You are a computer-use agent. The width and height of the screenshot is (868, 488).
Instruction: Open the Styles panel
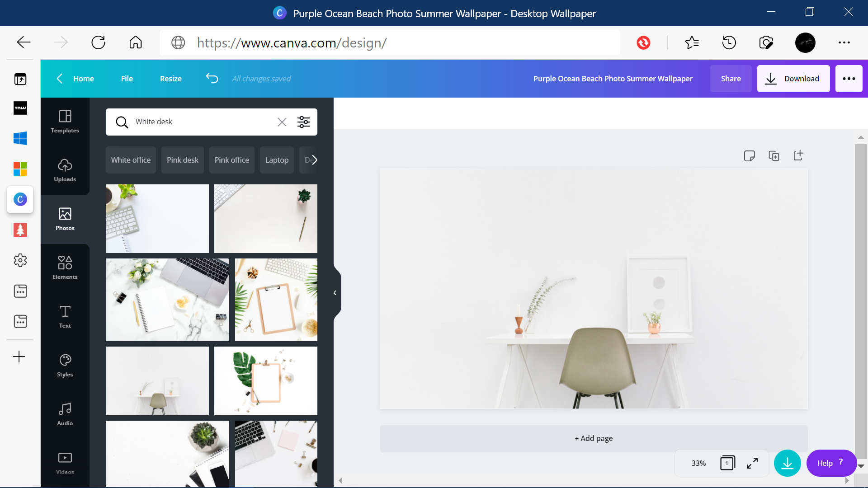(x=65, y=366)
